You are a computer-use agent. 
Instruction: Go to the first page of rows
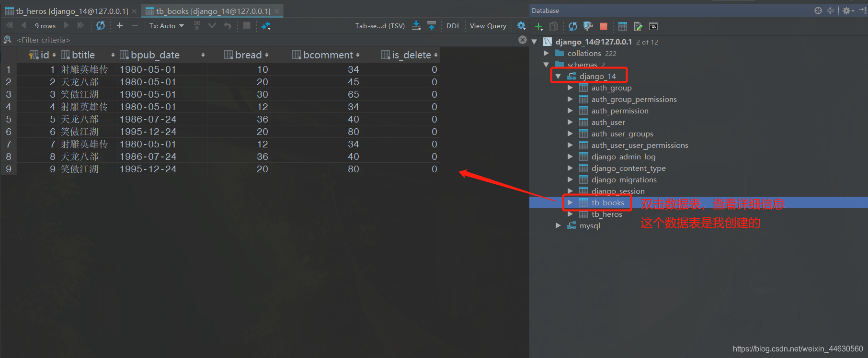[x=9, y=25]
